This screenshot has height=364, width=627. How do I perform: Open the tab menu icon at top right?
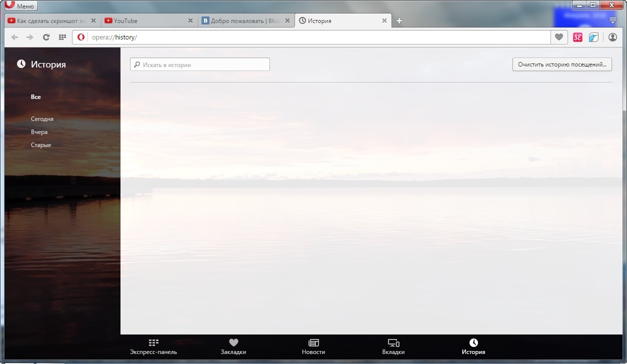coord(613,20)
